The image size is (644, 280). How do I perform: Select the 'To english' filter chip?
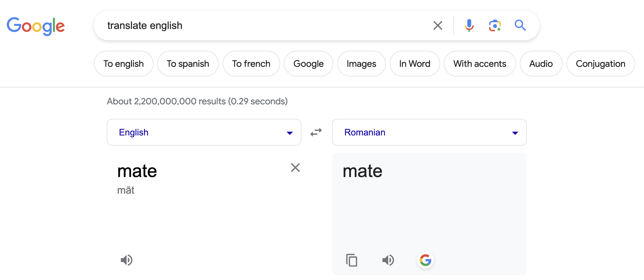point(124,64)
